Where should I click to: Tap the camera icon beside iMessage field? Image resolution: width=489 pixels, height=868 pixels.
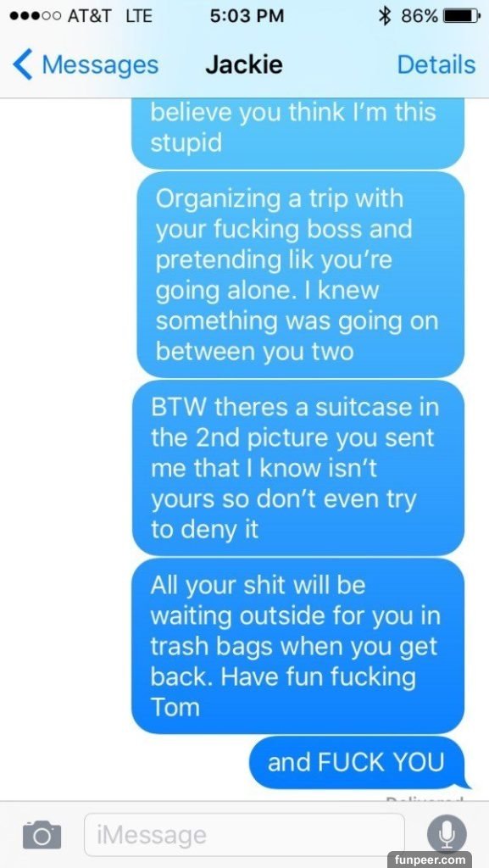[42, 835]
